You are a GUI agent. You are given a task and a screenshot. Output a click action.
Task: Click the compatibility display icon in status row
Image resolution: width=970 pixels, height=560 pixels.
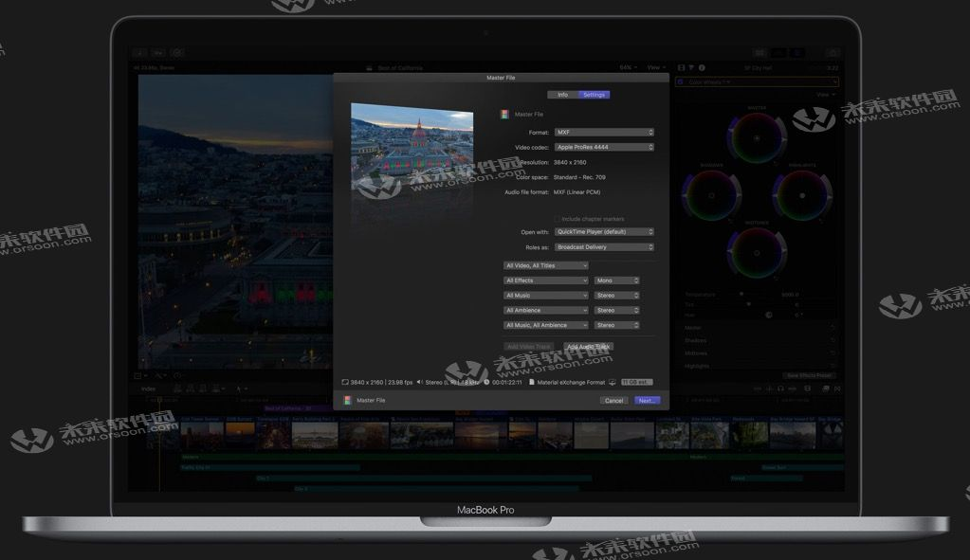coord(613,382)
